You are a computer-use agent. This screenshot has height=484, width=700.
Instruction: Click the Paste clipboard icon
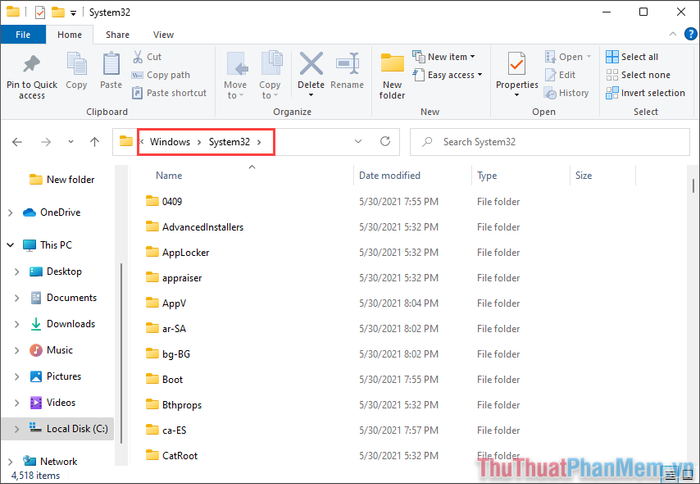click(x=111, y=63)
